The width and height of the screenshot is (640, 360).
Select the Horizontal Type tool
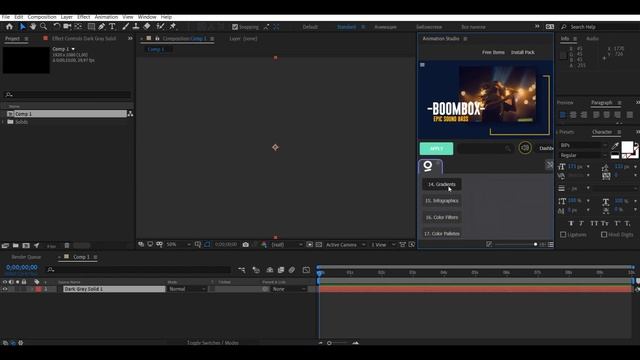112,27
